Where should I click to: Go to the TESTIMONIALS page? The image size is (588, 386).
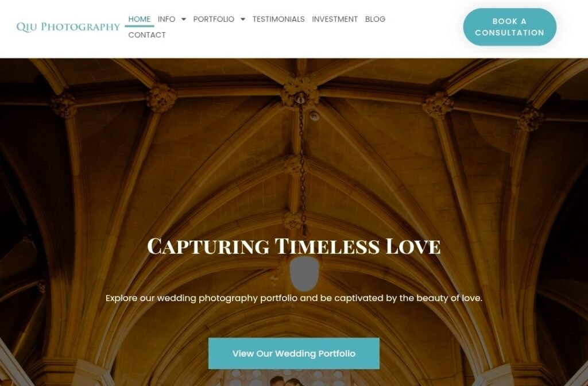tap(278, 19)
